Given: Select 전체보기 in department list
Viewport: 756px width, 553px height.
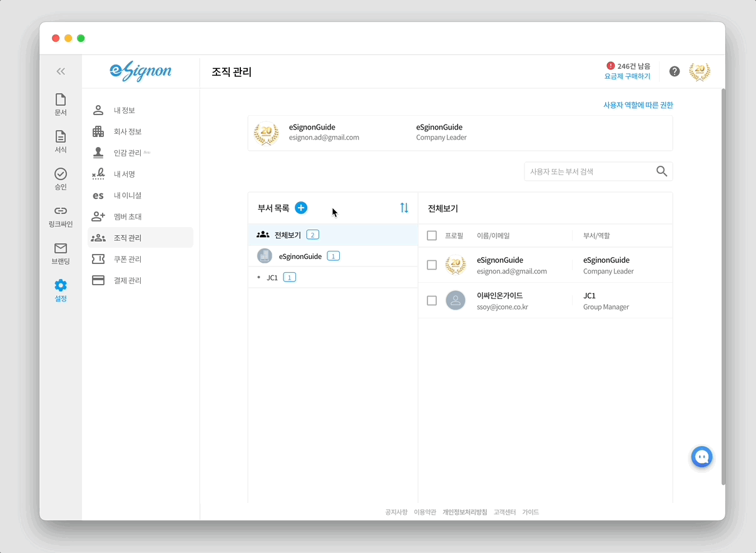Looking at the screenshot, I should pyautogui.click(x=333, y=235).
